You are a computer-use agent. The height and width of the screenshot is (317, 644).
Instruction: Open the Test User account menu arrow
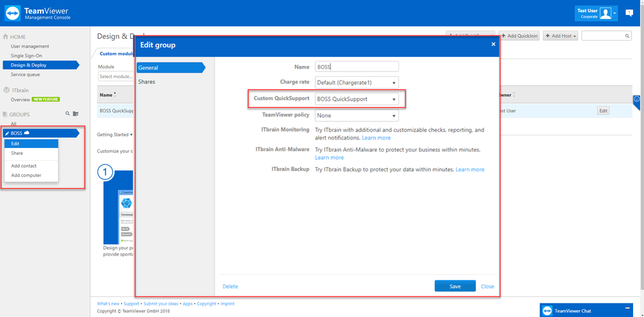(614, 14)
